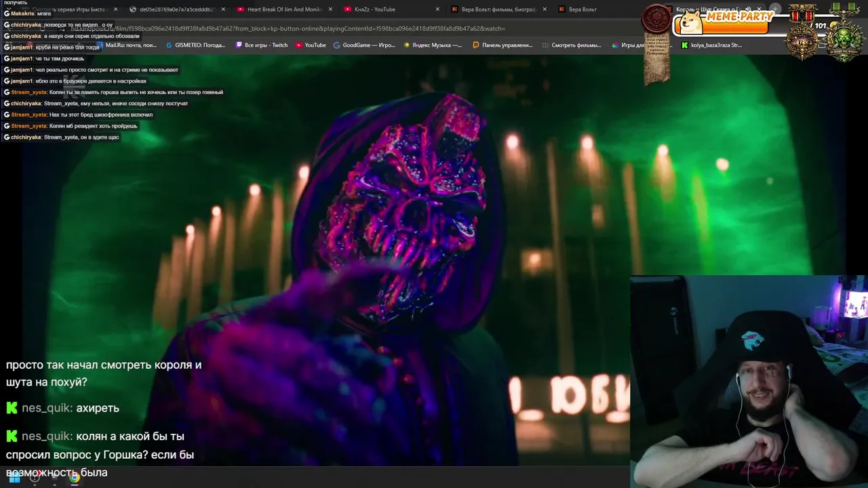
Task: Open Google Chrome from the taskbar
Action: pos(75,477)
